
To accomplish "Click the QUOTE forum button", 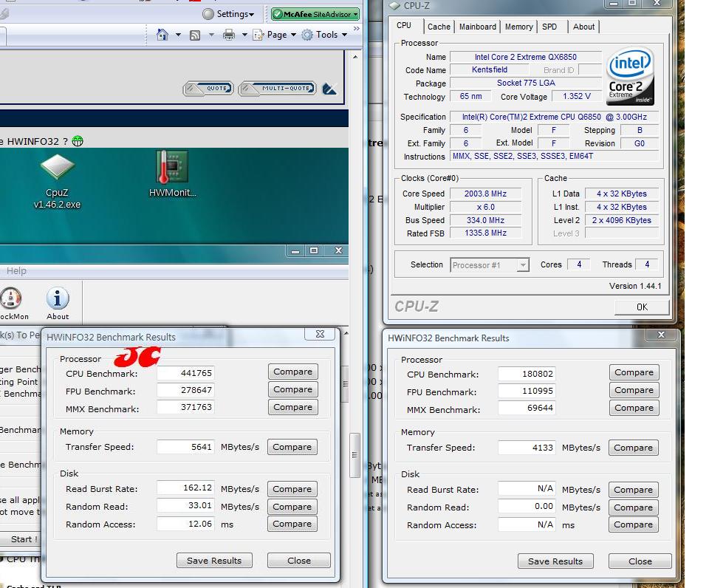I will pyautogui.click(x=208, y=88).
